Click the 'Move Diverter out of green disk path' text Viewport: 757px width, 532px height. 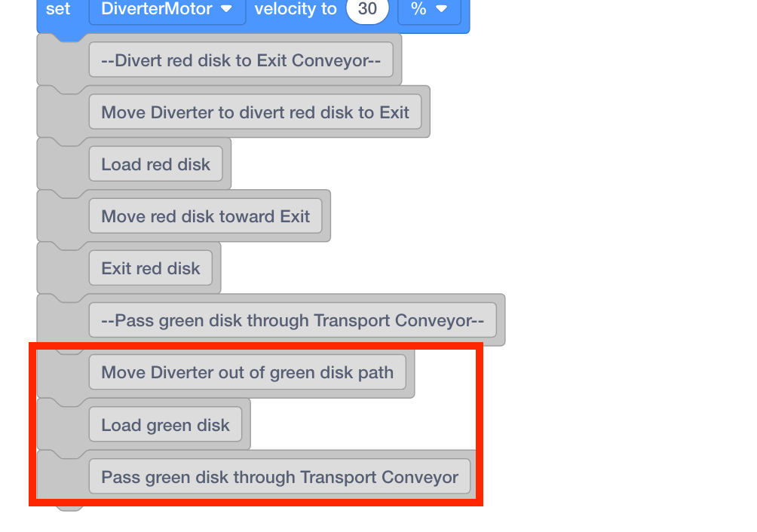click(247, 372)
